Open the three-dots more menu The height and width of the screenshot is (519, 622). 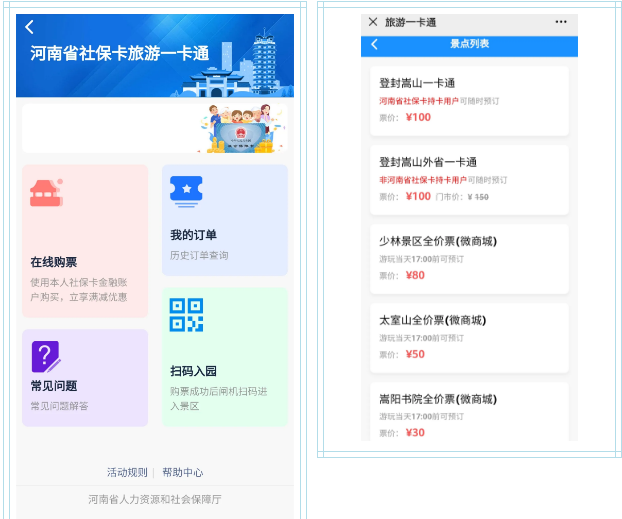click(561, 22)
